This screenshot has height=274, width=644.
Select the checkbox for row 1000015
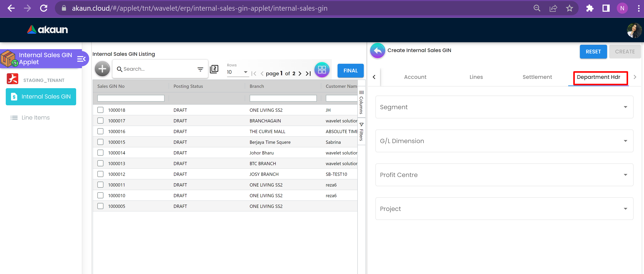tap(101, 142)
